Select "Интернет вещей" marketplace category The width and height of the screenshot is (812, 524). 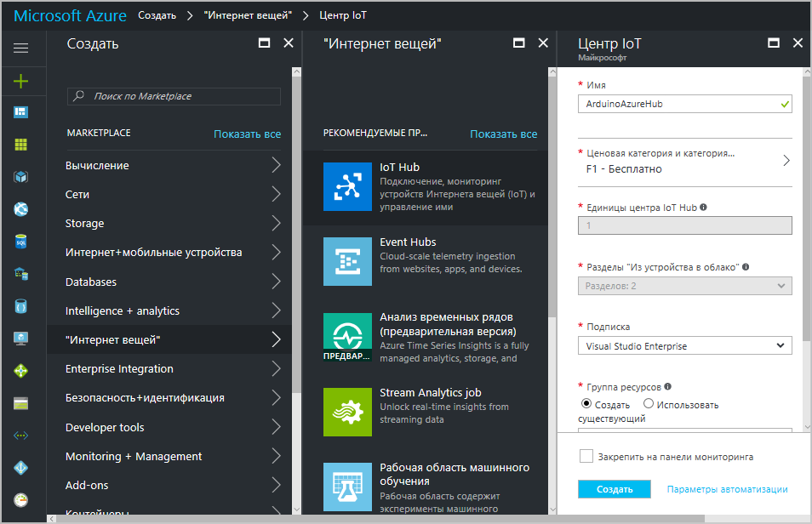[169, 339]
